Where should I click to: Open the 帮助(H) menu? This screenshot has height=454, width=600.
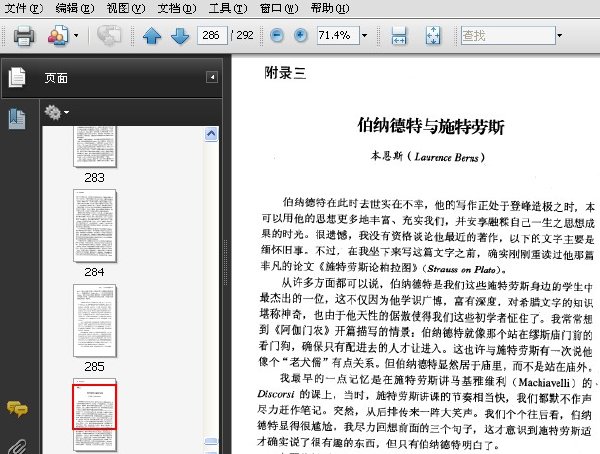click(x=329, y=8)
